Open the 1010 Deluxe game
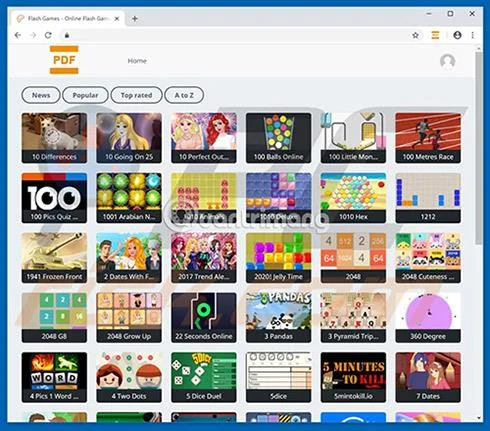The height and width of the screenshot is (431, 490). (x=279, y=198)
